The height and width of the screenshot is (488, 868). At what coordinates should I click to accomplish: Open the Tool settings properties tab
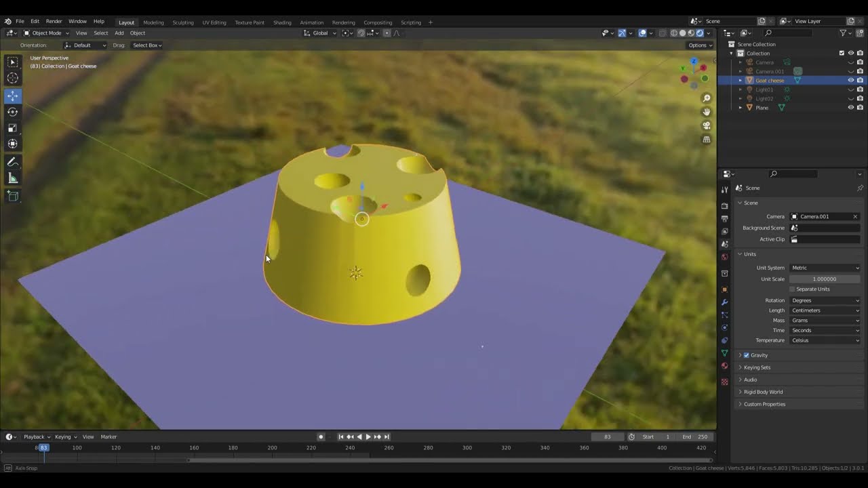725,190
